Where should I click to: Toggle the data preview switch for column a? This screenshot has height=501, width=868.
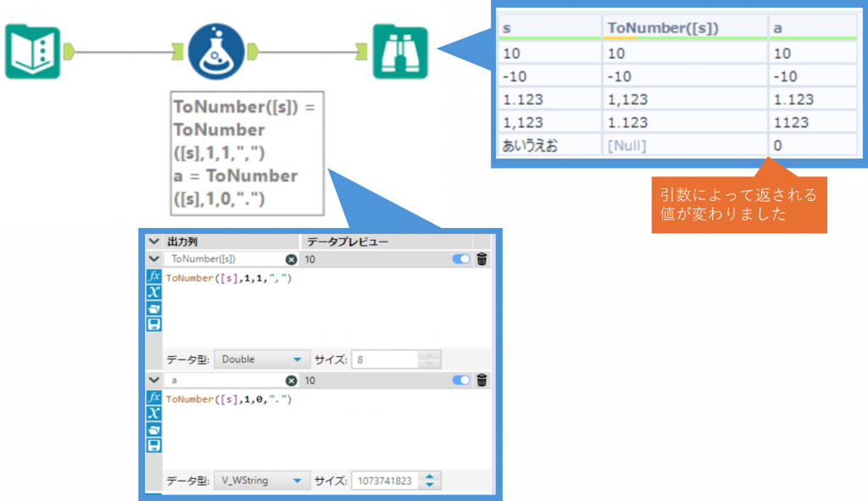click(x=461, y=381)
